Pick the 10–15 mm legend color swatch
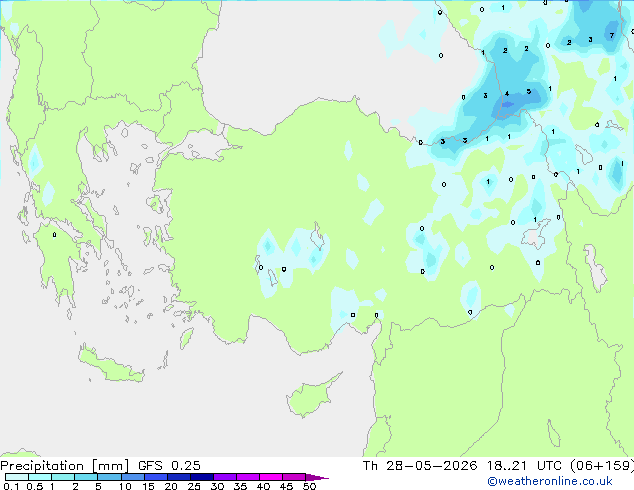 coord(132,477)
